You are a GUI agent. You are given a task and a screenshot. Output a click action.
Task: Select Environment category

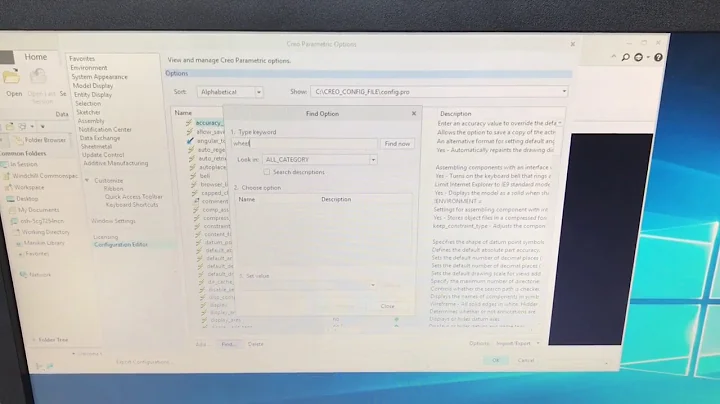(89, 67)
